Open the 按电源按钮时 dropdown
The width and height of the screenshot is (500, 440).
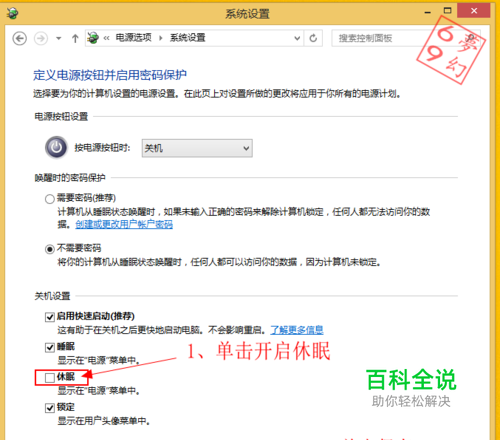point(197,148)
